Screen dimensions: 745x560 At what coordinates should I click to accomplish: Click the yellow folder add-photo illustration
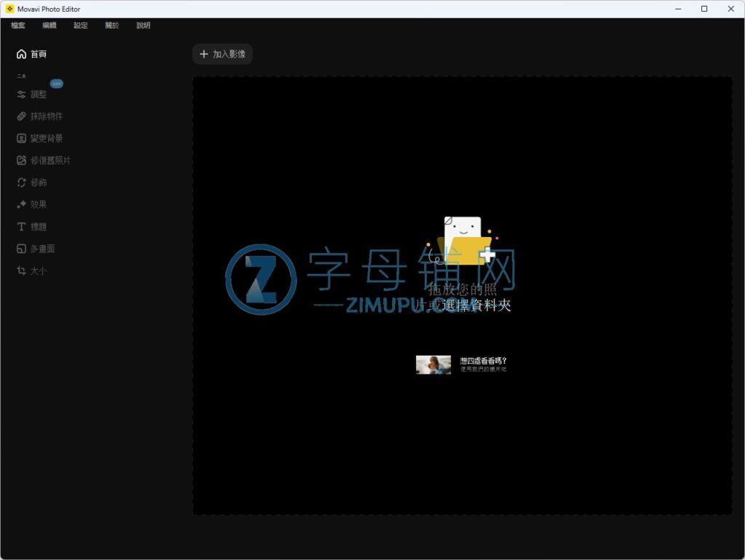[x=463, y=241]
